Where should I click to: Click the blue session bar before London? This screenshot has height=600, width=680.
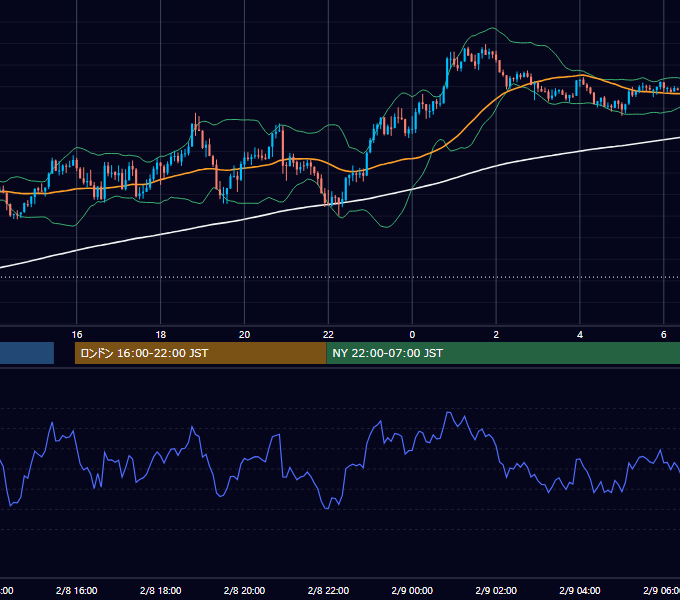(x=27, y=353)
